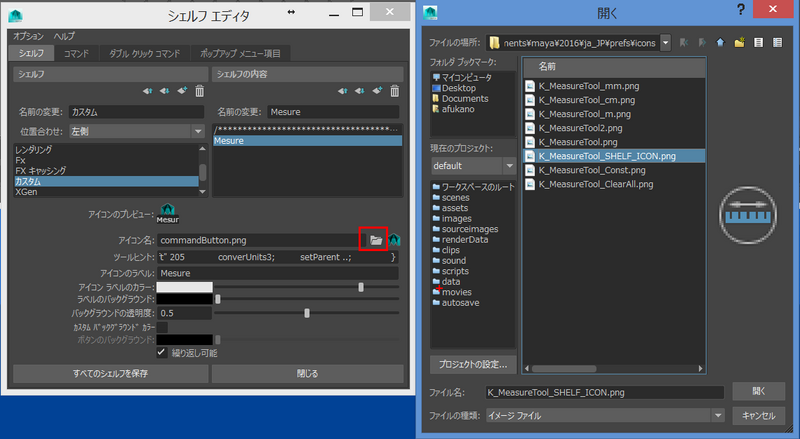Click the shelf 名前の変更 field showing カスタム
Viewport: 800px width, 439px height.
136,112
